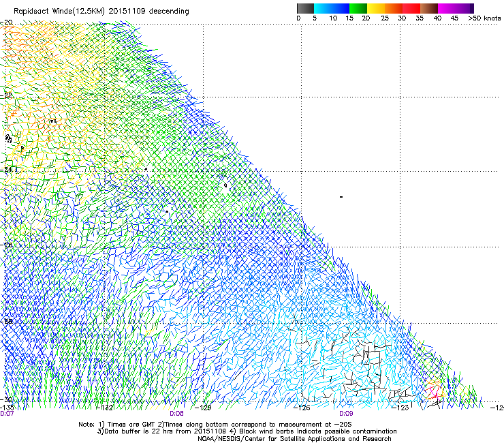Click the red 30-35 knots color segment
504x443 pixels.
411,8
